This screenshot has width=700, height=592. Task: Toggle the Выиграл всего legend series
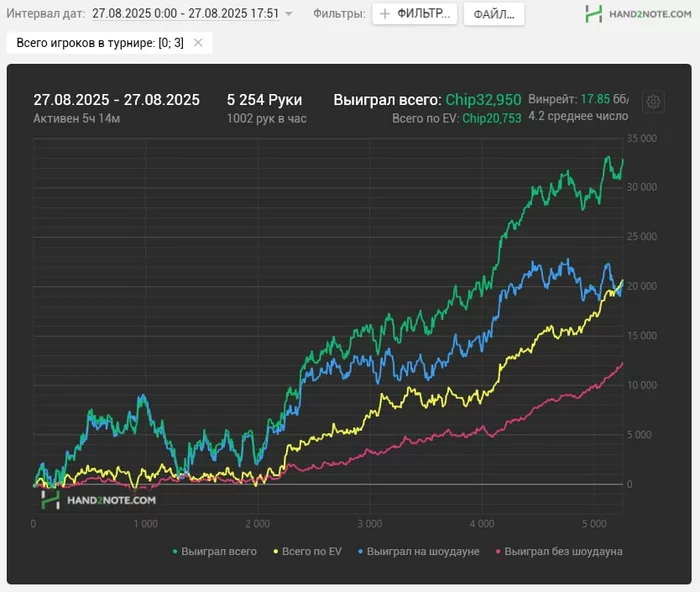(x=215, y=551)
